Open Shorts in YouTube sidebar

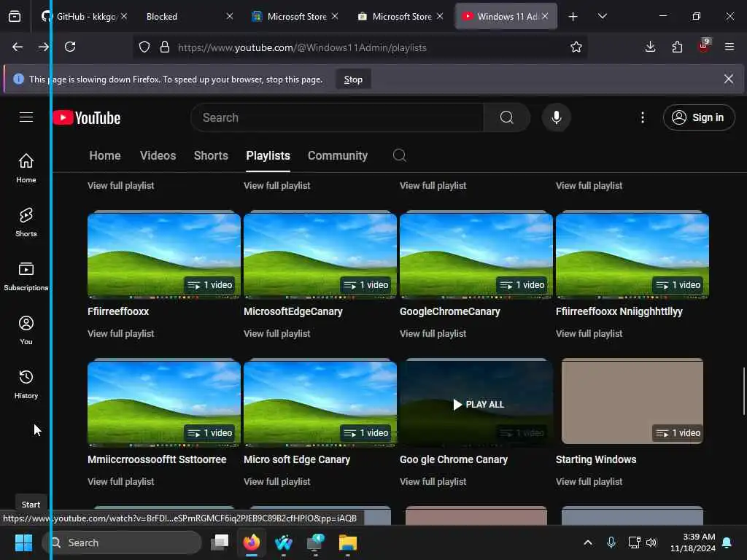coord(26,222)
